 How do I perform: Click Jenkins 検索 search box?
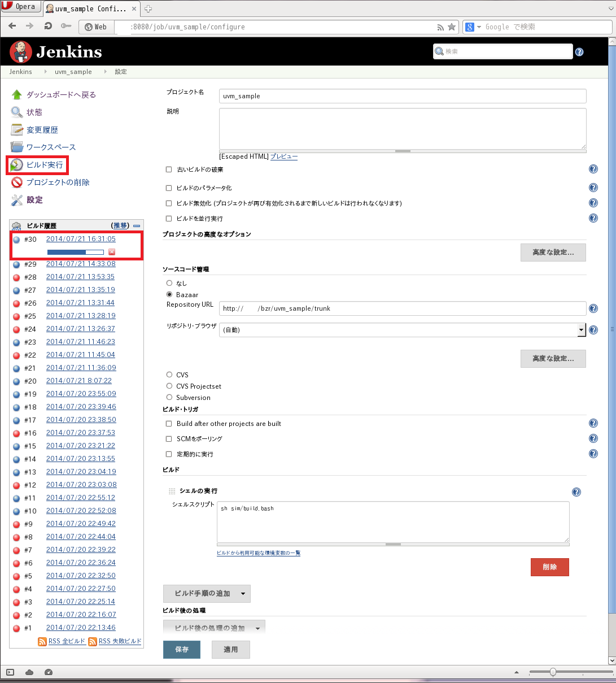pyautogui.click(x=503, y=51)
